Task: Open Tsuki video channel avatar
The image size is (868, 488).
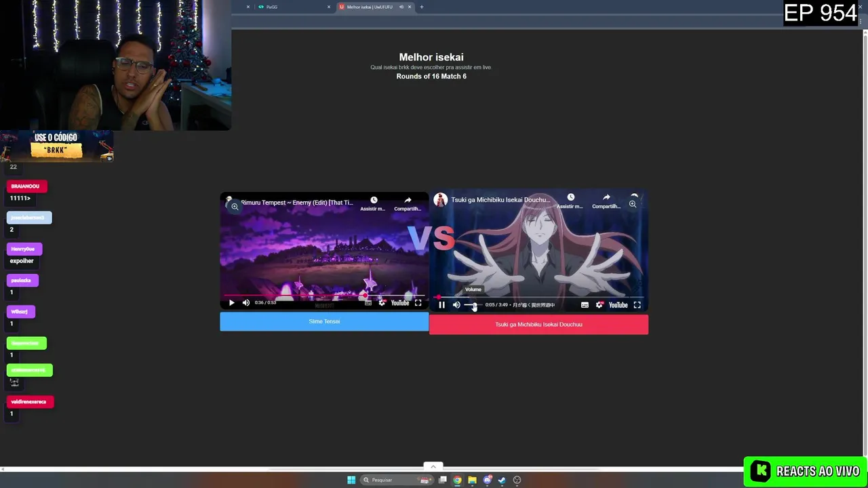Action: coord(441,200)
